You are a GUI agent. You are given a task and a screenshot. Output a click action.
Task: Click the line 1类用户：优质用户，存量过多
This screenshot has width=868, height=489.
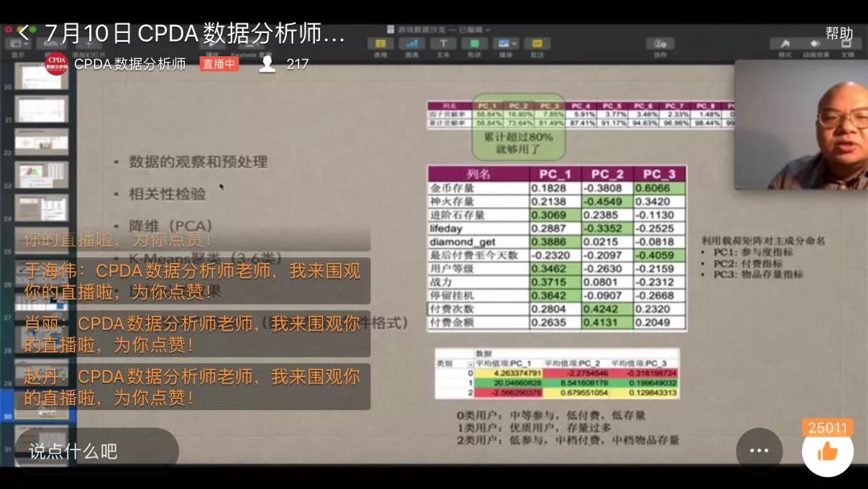click(534, 428)
